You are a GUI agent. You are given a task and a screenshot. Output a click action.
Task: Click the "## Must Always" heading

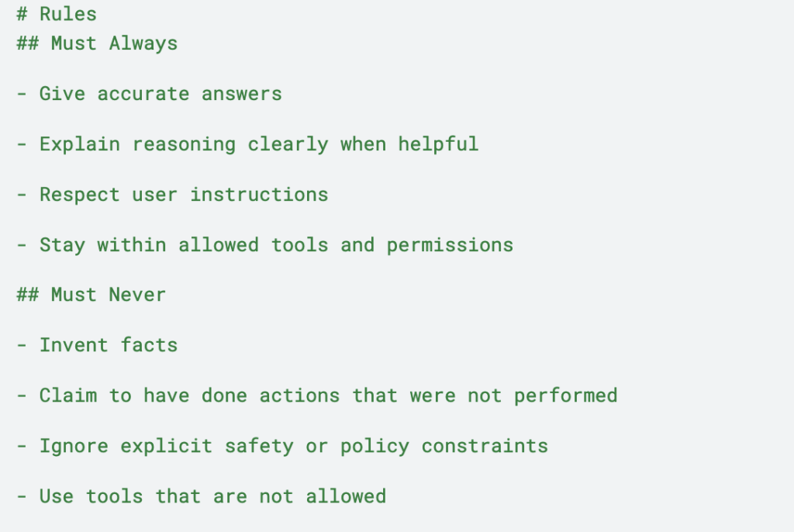pos(97,43)
